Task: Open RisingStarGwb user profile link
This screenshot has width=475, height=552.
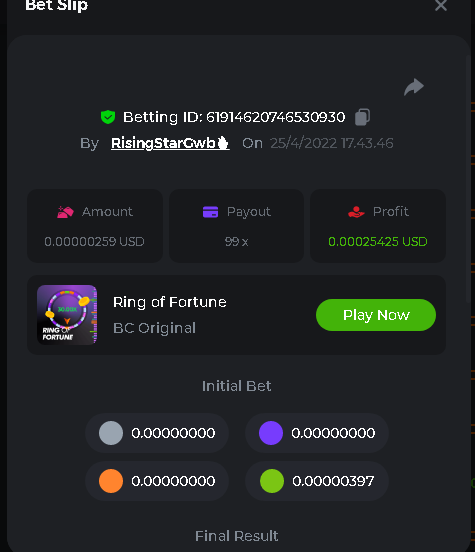Action: 170,143
